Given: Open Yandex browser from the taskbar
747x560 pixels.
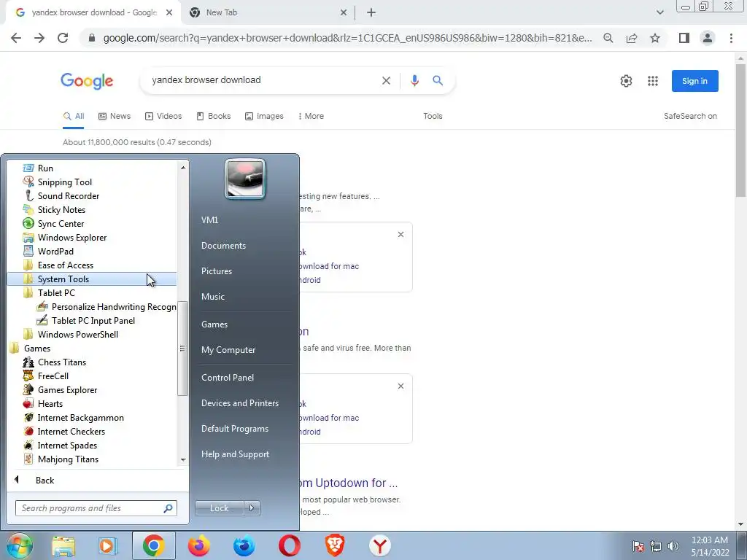Looking at the screenshot, I should pyautogui.click(x=379, y=545).
